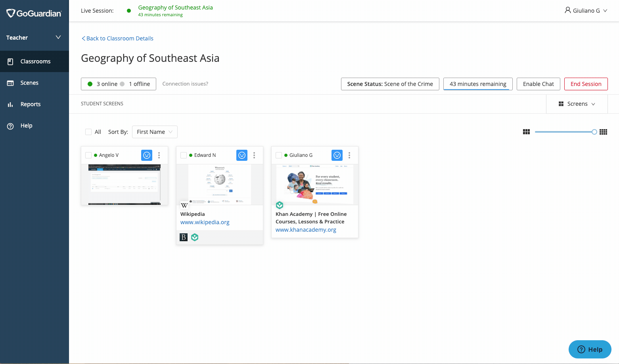Expand the Screens view dropdown
619x364 pixels.
(x=577, y=104)
